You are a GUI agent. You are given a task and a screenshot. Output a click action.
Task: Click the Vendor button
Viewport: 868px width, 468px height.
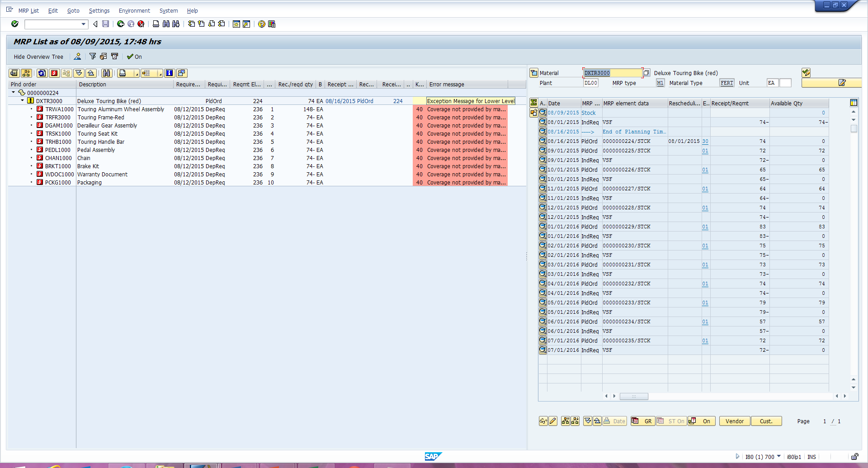[734, 421]
